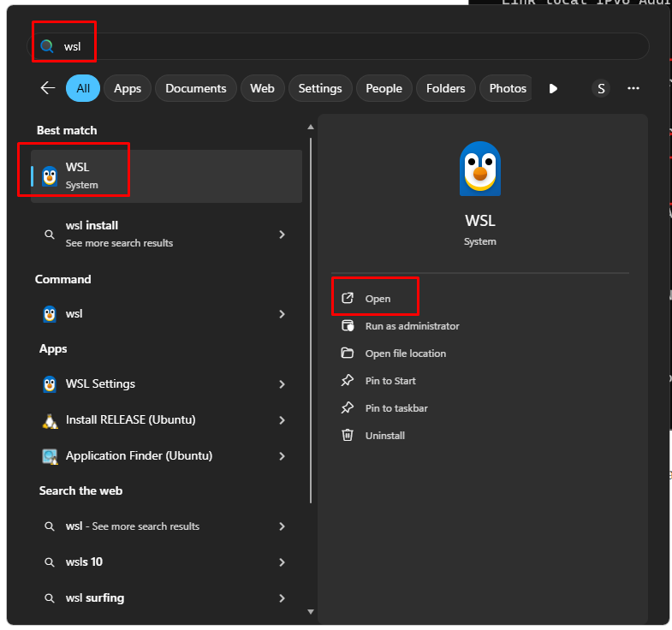Click the Application Finder (Ubuntu) icon

click(51, 456)
